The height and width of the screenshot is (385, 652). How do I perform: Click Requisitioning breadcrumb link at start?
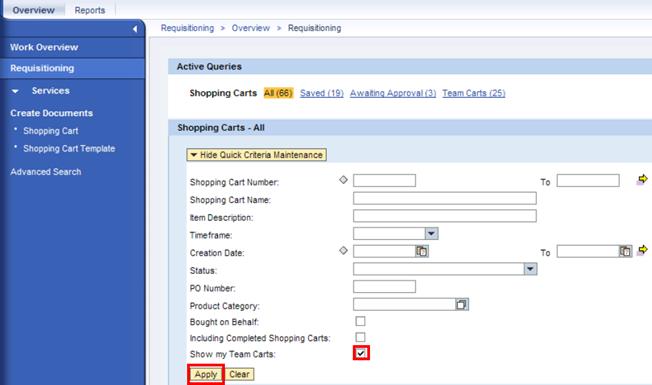187,28
